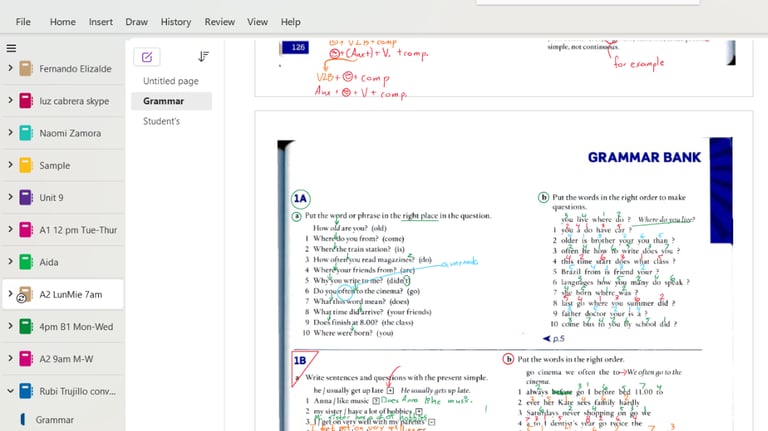Screen dimensions: 768x431
Task: Expand the 4pm B1 Mon-Wed notebook
Action: pyautogui.click(x=10, y=326)
